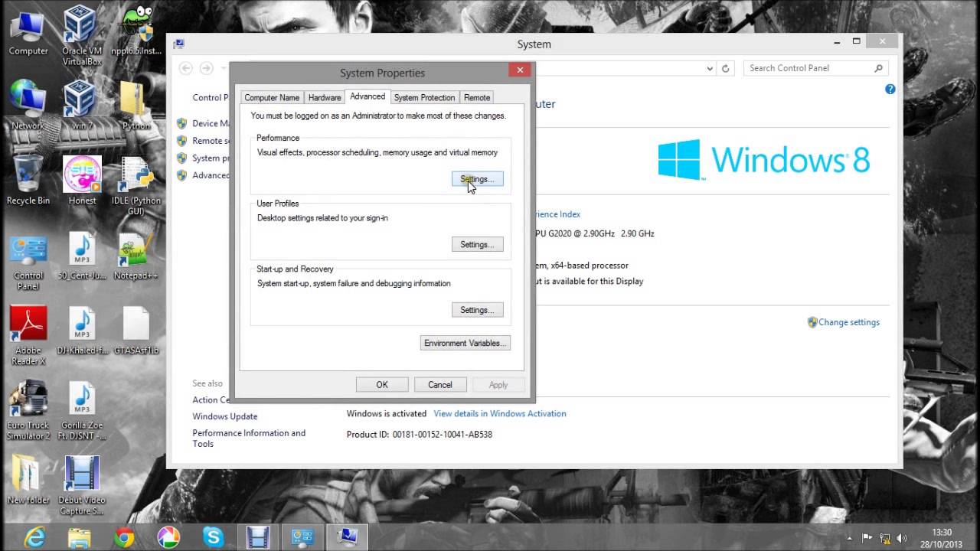This screenshot has width=980, height=551.
Task: Open the Computer desktop icon
Action: point(28,32)
